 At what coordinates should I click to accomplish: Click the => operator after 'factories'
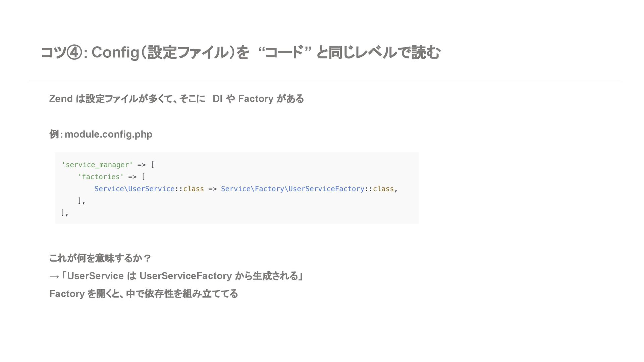(132, 177)
